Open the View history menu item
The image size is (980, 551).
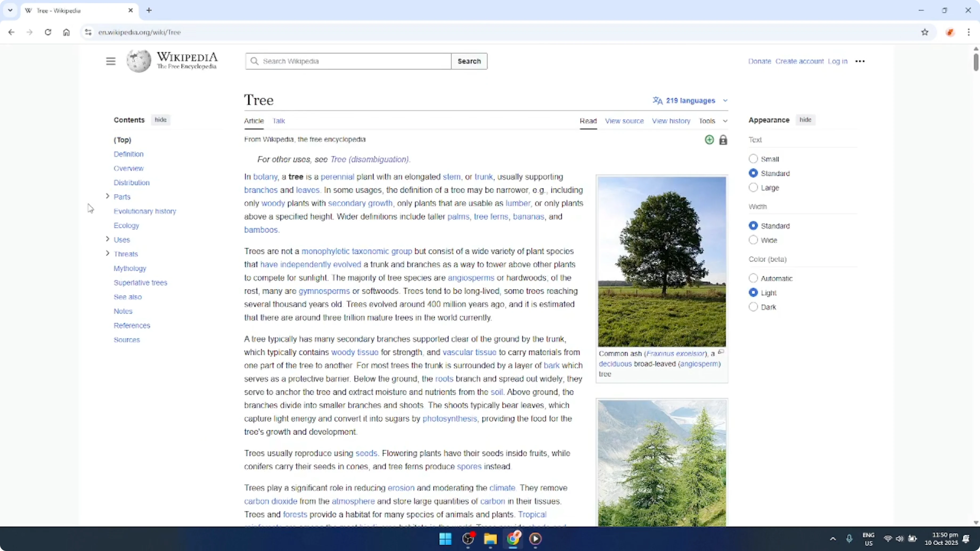coord(671,121)
